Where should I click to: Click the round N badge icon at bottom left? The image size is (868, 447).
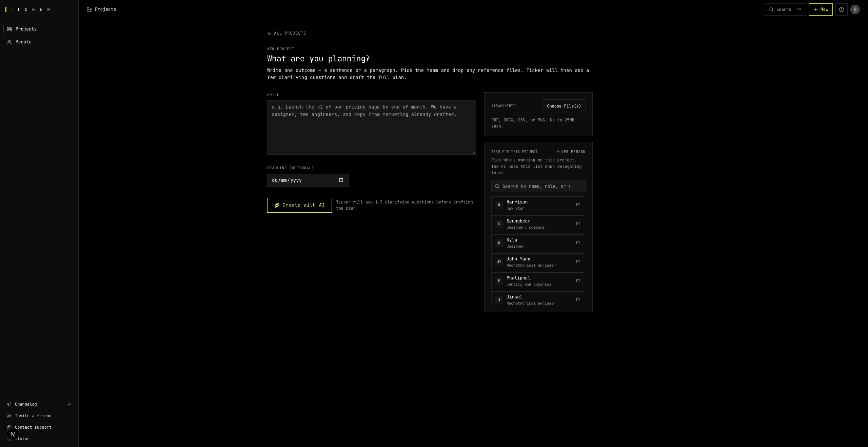click(13, 434)
